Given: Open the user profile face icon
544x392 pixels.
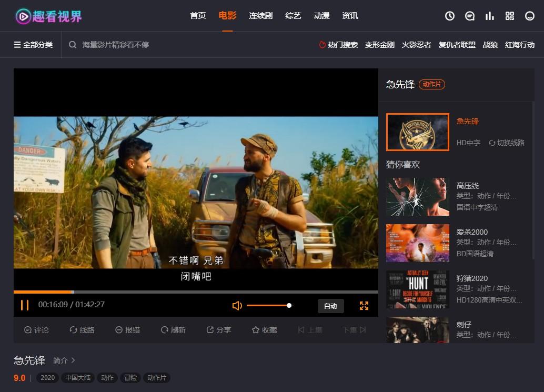Looking at the screenshot, I should (x=530, y=16).
